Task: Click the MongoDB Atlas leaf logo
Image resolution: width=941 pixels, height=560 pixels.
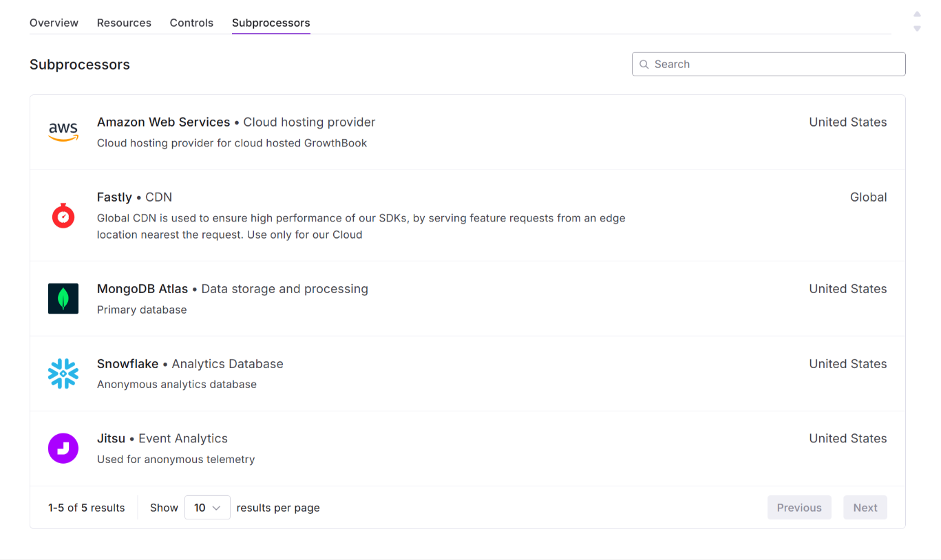Action: [63, 299]
